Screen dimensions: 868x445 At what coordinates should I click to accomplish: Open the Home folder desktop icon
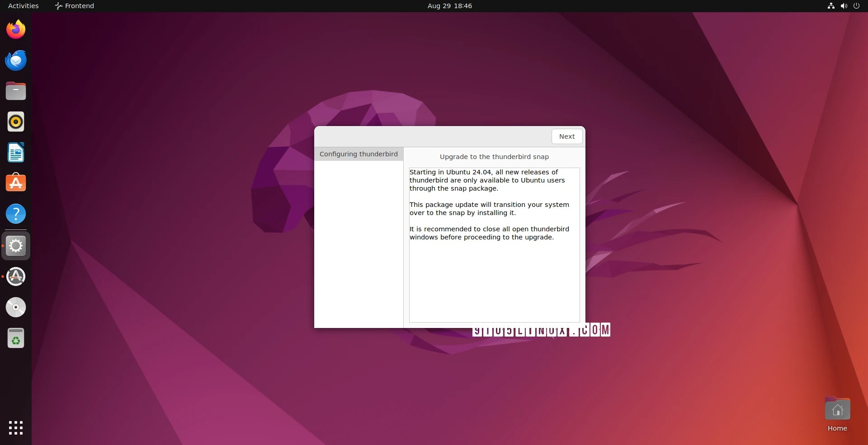pos(837,415)
